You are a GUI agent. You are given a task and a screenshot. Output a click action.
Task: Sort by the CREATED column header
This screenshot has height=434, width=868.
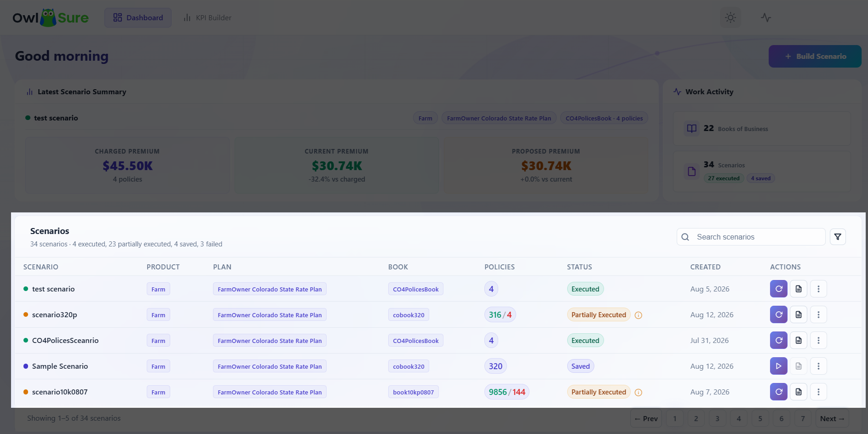[705, 267]
